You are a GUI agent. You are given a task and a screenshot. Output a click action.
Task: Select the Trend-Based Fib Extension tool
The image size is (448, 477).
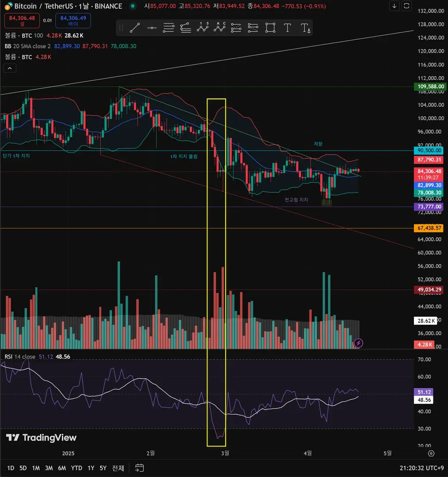(185, 28)
